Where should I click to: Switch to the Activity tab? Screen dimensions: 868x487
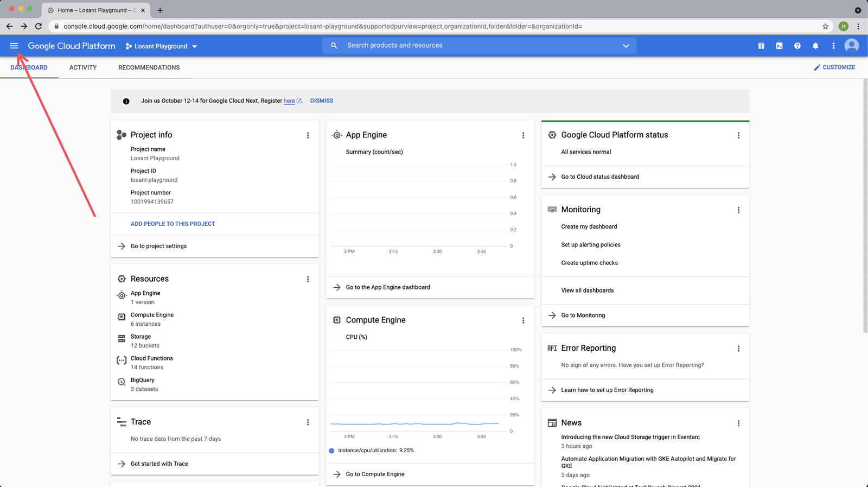pos(83,68)
